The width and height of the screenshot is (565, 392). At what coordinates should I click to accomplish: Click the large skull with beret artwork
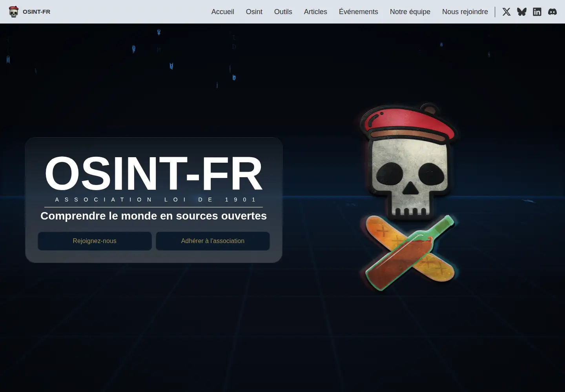point(409,197)
